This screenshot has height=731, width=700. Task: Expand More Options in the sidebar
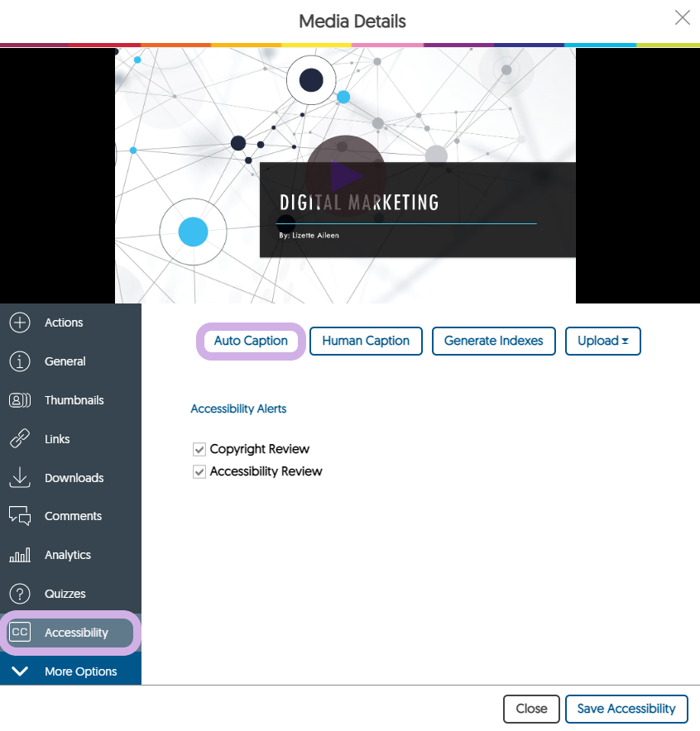pos(70,671)
